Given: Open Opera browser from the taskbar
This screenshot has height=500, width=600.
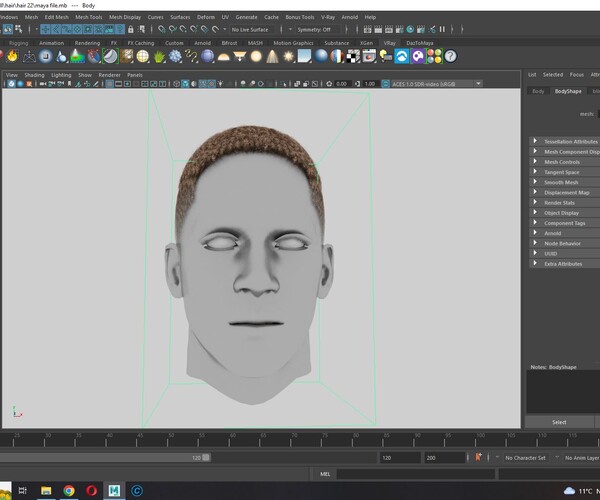Looking at the screenshot, I should pyautogui.click(x=91, y=490).
